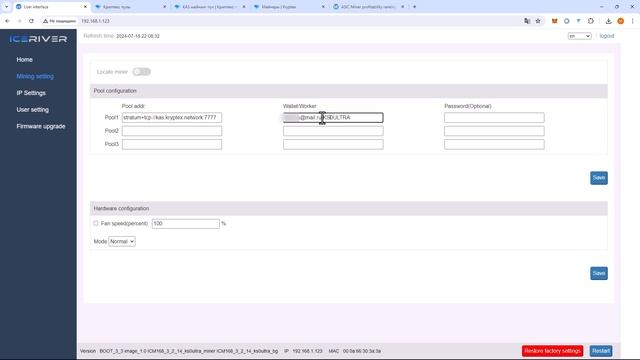Screen dimensions: 640x360
Task: Open Firmware upgrade in the sidebar
Action: (41, 127)
